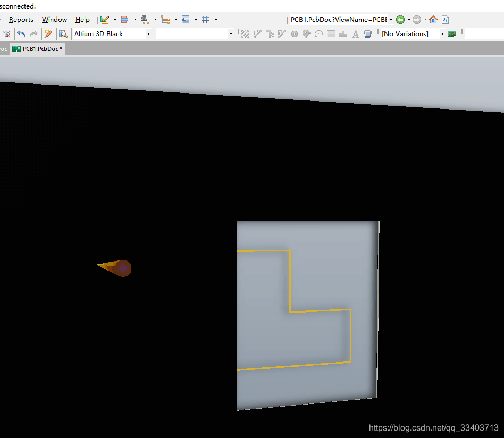Click the place text string A icon
The height and width of the screenshot is (438, 504).
(x=356, y=33)
